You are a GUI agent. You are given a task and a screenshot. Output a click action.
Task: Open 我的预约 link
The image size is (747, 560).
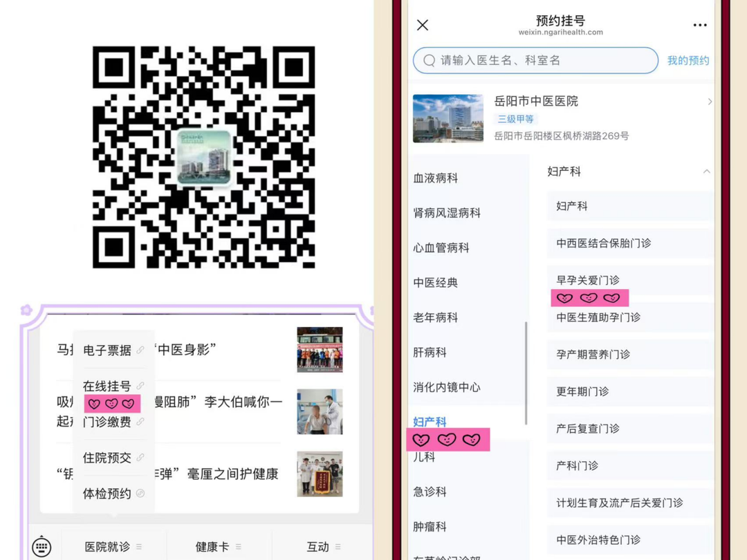pos(688,60)
